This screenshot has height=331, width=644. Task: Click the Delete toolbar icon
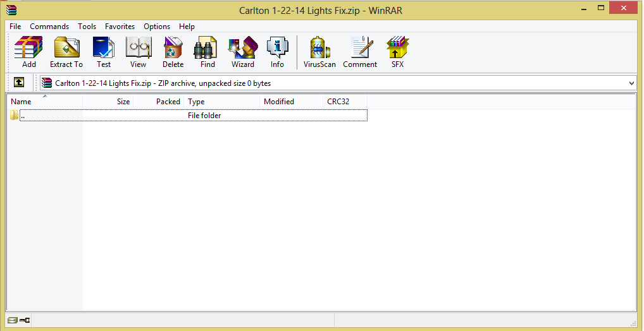point(173,52)
